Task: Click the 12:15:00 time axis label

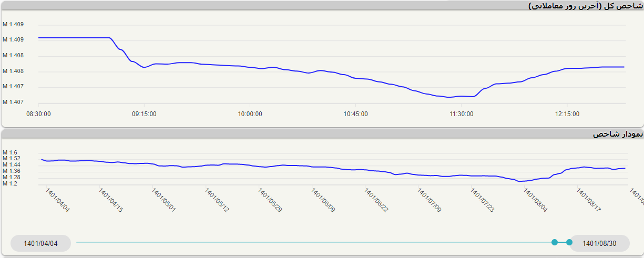Action: coord(567,113)
